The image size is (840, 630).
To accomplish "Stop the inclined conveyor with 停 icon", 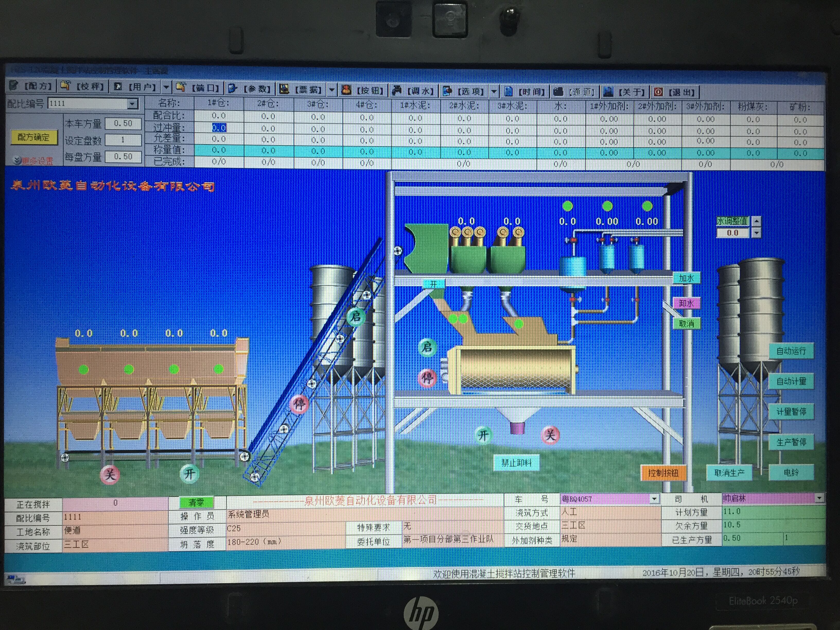I will click(x=299, y=404).
